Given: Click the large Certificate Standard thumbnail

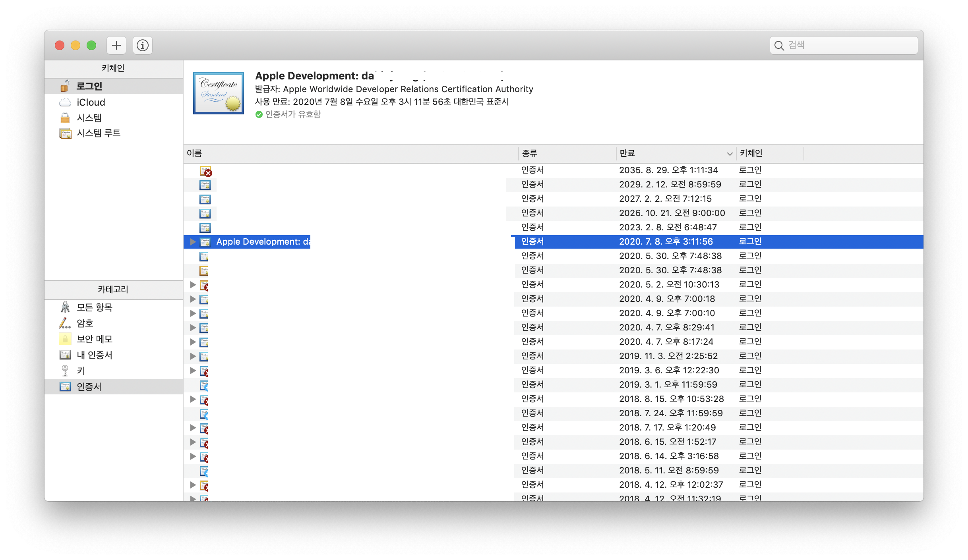Looking at the screenshot, I should [218, 93].
